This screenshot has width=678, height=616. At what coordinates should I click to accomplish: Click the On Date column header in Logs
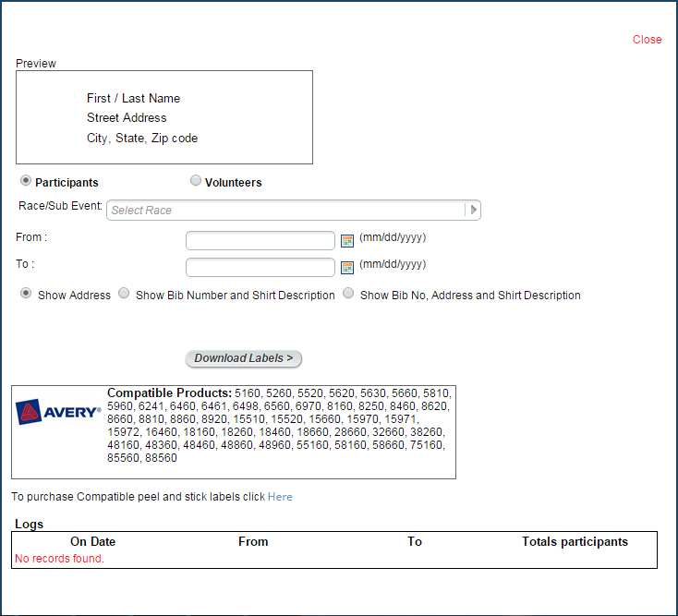(92, 542)
